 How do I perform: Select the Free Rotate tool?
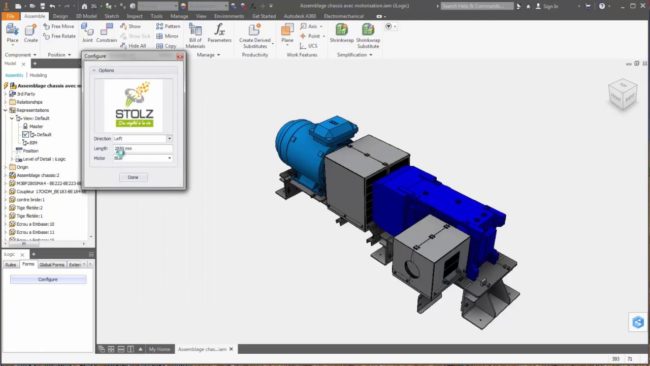59,36
